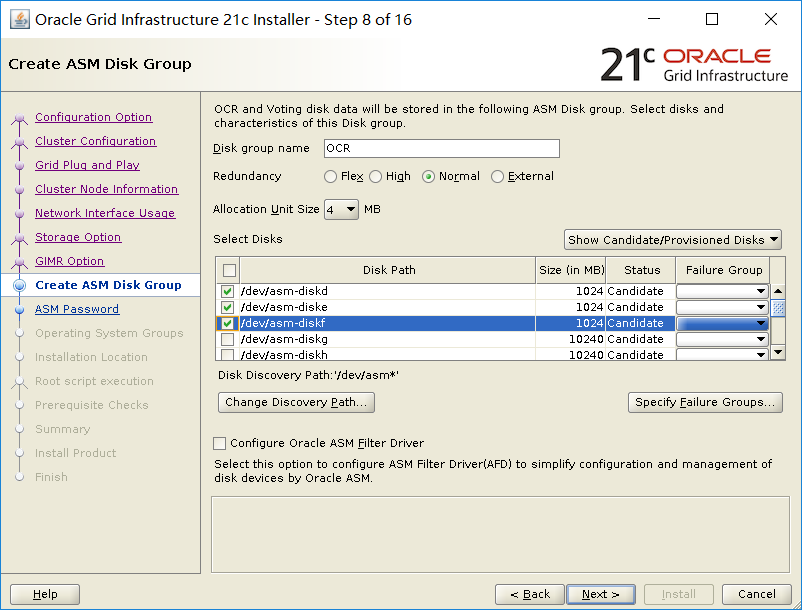Screen dimensions: 802x610
Task: Uncheck the /dev/asm-diskd disk checkbox
Action: [x=228, y=291]
